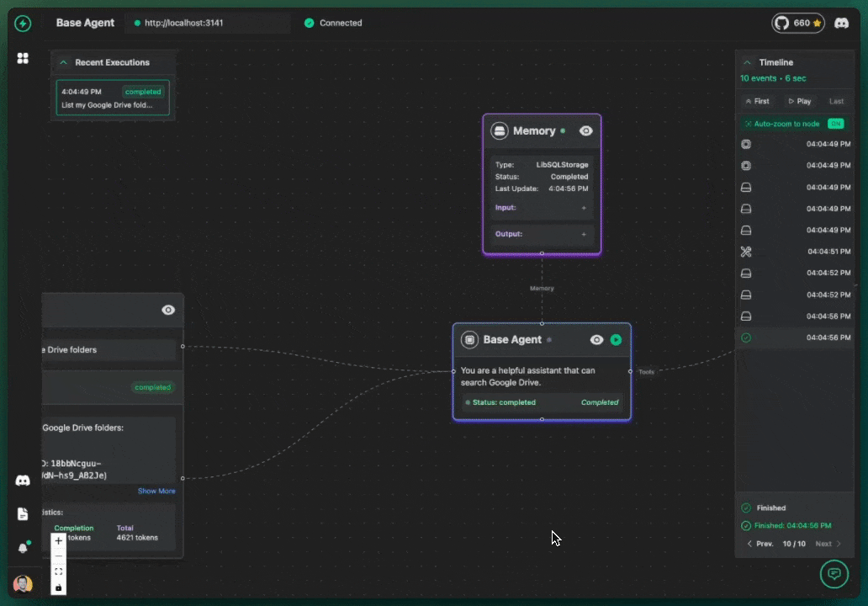
Task: Open the user profile avatar
Action: pos(23,584)
